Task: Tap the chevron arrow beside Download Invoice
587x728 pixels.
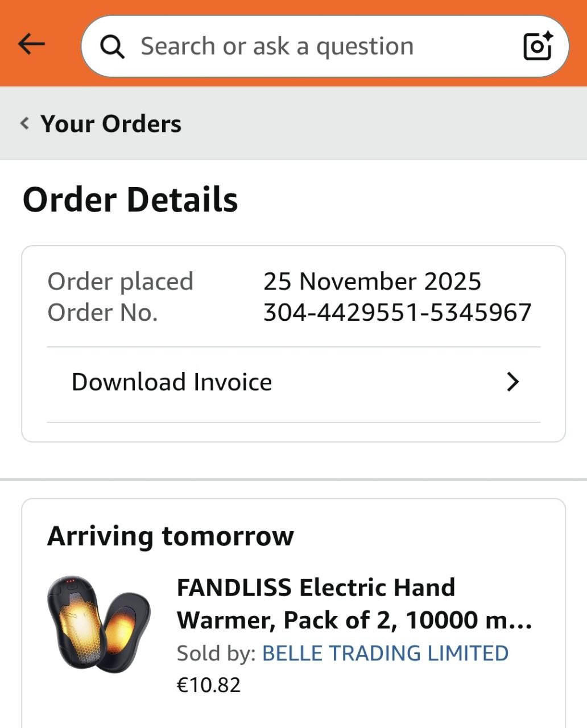Action: pyautogui.click(x=512, y=382)
